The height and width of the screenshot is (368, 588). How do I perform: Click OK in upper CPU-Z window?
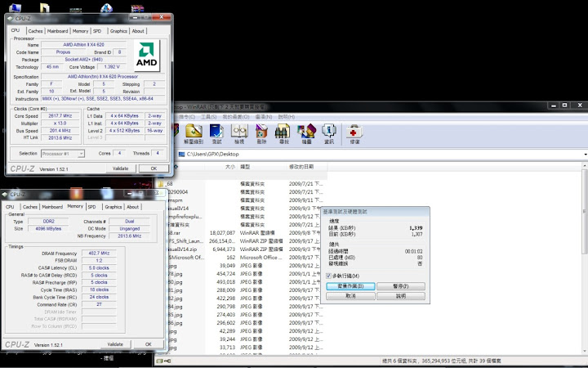pyautogui.click(x=154, y=168)
